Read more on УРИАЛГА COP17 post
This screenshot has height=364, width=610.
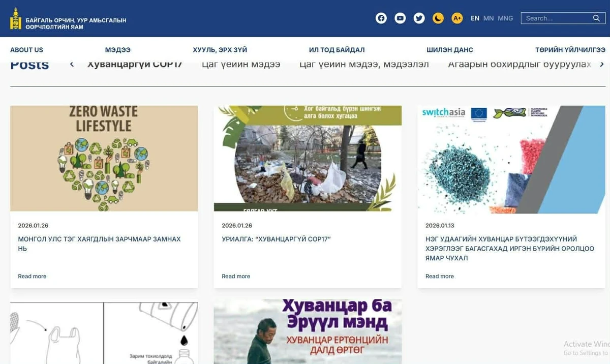(236, 276)
